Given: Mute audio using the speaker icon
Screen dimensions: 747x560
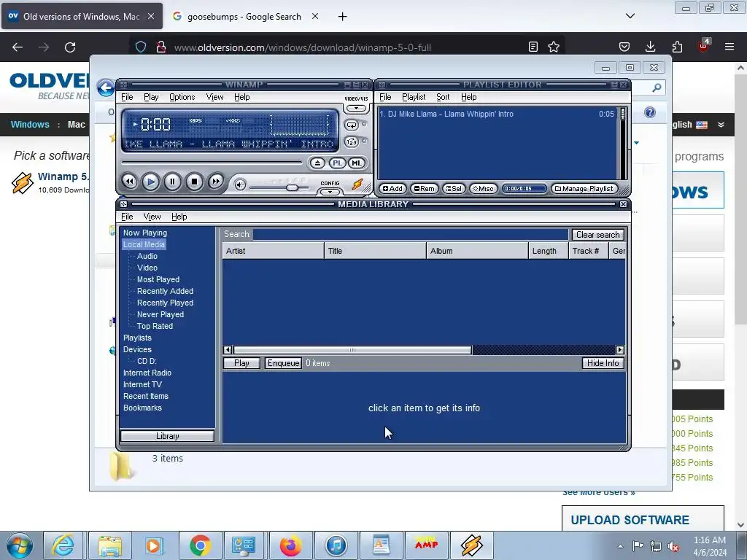Looking at the screenshot, I should click(240, 184).
